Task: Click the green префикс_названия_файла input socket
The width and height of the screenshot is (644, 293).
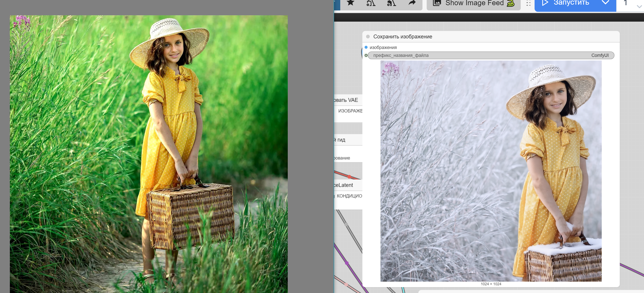Action: 366,55
